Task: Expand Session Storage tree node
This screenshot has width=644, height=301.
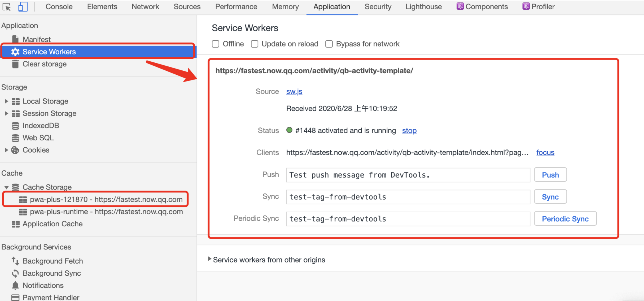Action: [x=6, y=113]
